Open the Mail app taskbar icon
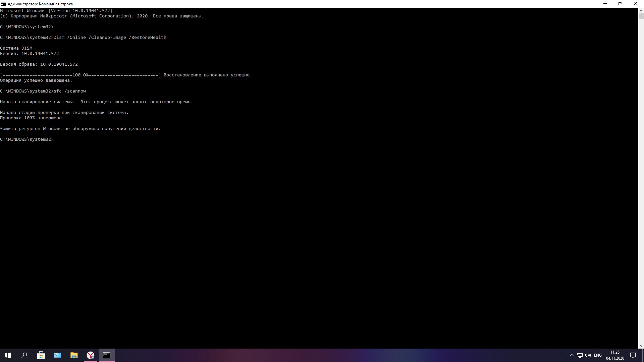The height and width of the screenshot is (362, 644). coord(57,355)
